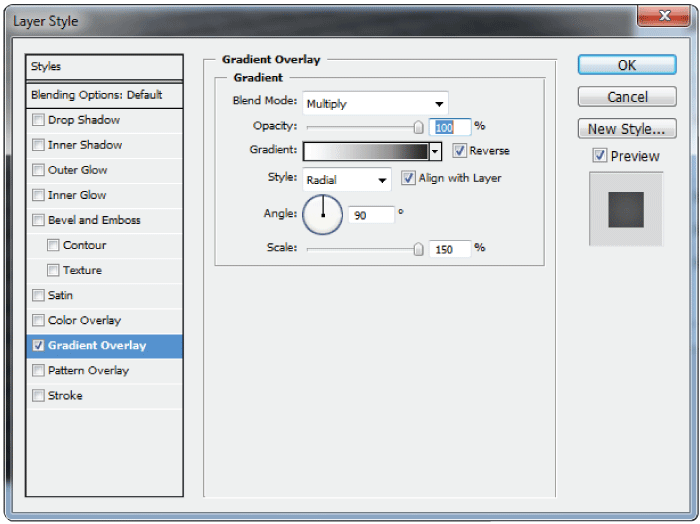Enable the Drop Shadow checkbox
This screenshot has width=700, height=524.
click(x=38, y=120)
